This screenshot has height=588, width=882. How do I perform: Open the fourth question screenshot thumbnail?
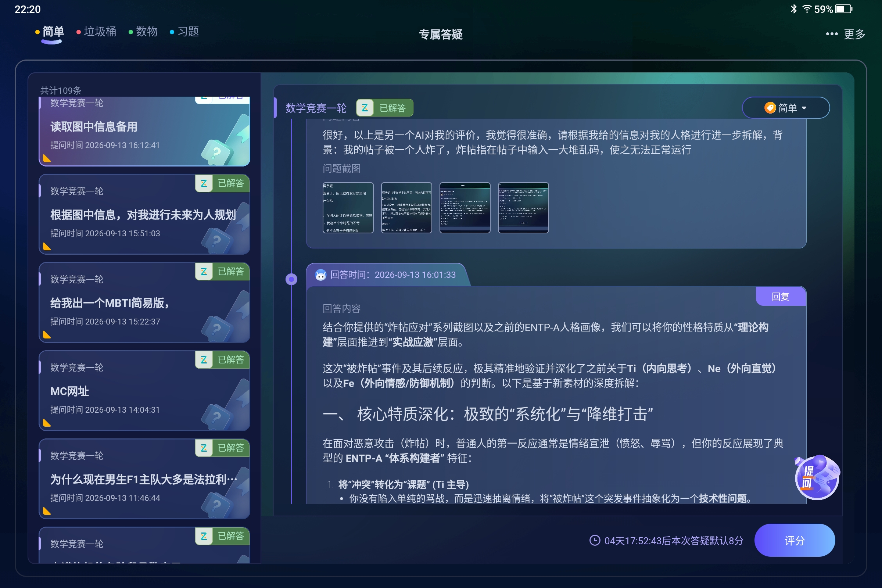523,208
